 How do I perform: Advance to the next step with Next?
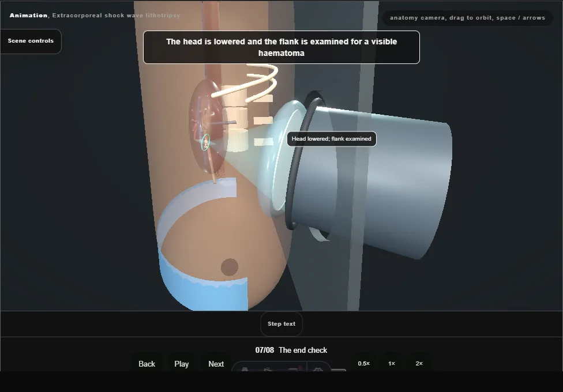click(x=216, y=364)
